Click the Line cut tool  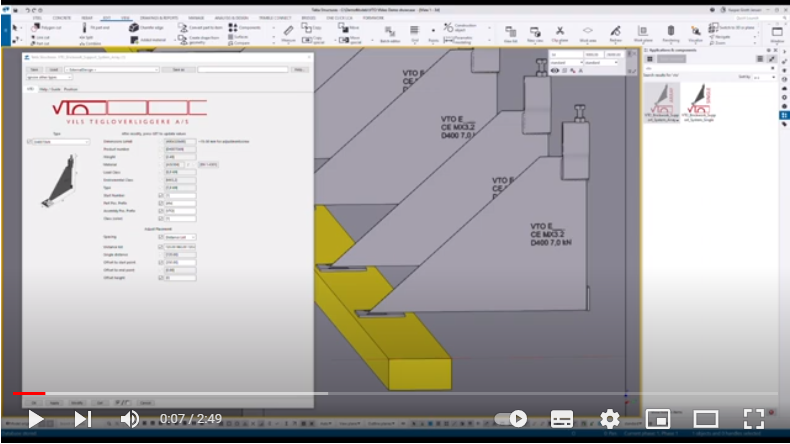(x=40, y=37)
